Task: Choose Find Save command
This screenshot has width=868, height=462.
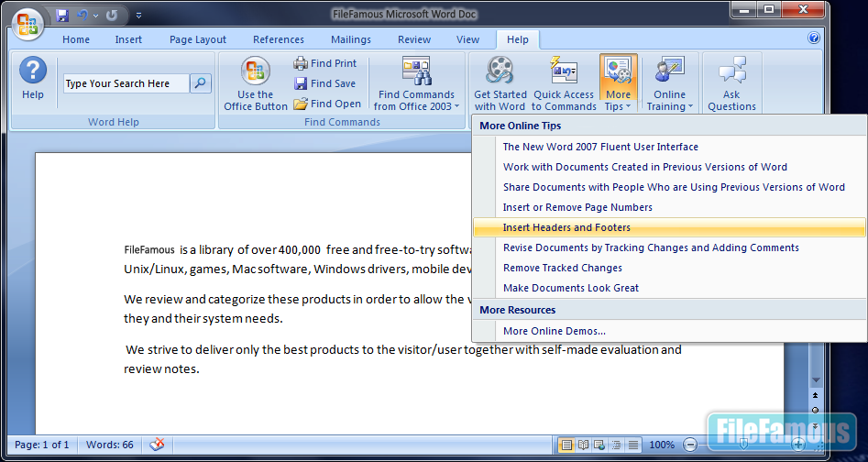Action: tap(325, 83)
